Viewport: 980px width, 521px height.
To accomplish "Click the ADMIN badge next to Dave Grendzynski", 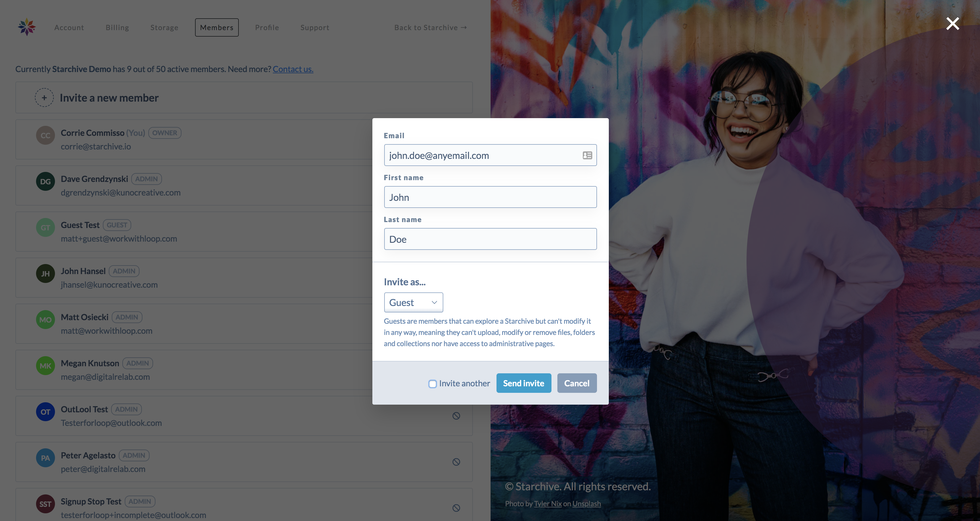I will coord(147,179).
